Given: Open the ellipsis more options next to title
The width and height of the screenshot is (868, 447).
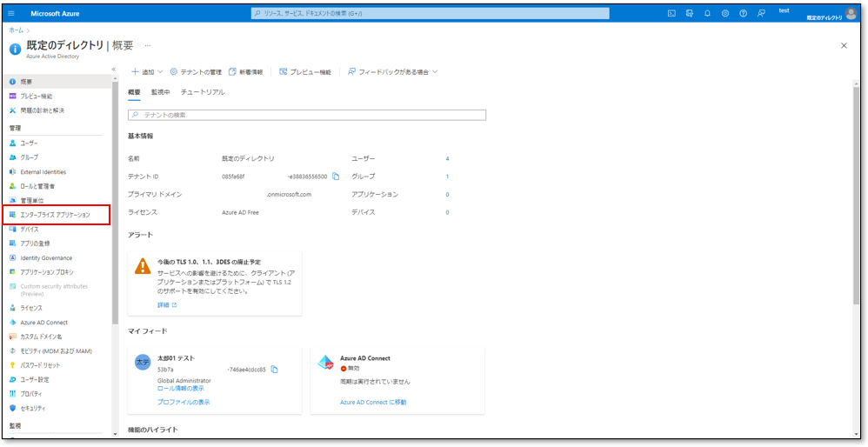Looking at the screenshot, I should pos(148,45).
